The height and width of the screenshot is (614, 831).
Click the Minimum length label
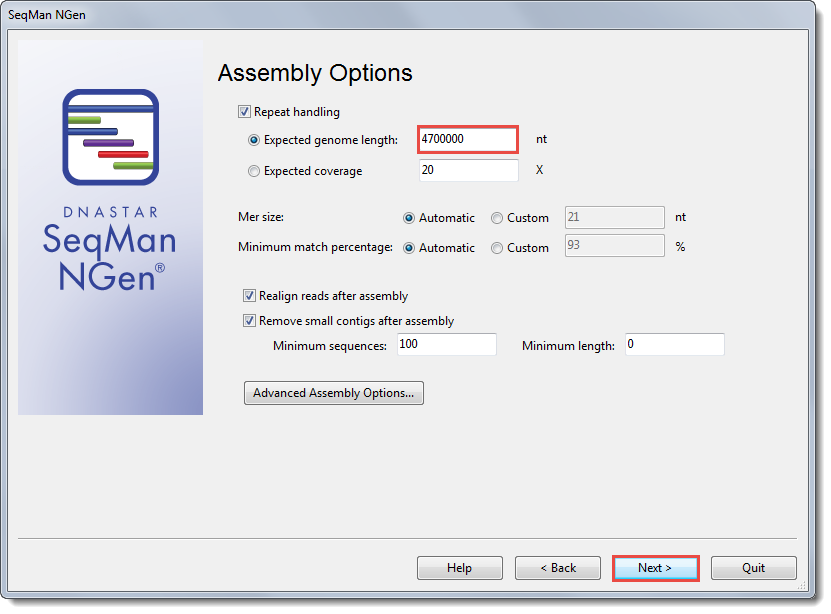[x=568, y=346]
